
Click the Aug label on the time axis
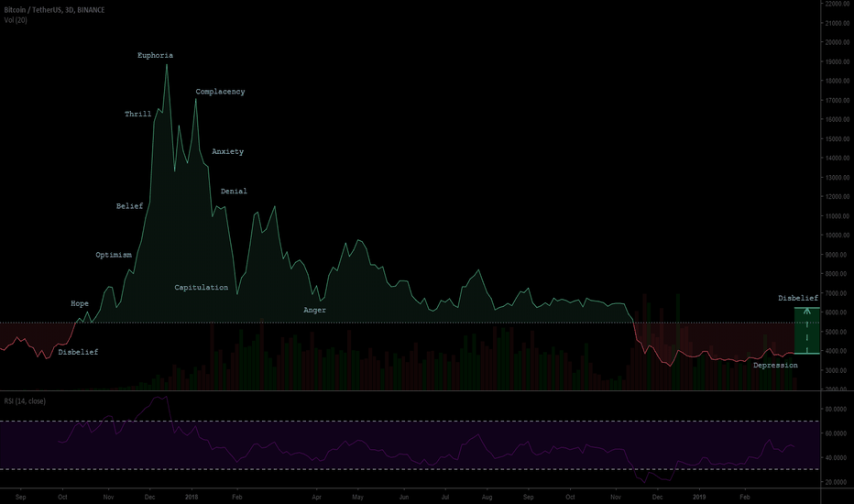(x=487, y=497)
